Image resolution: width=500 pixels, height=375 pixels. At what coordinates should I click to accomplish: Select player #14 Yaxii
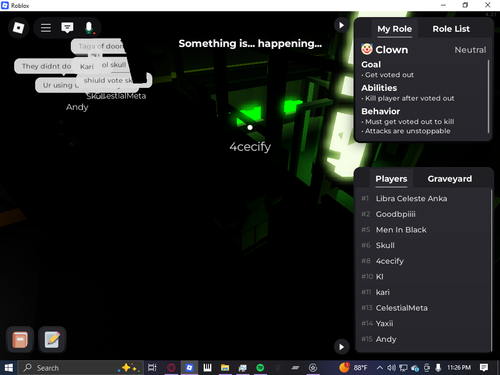click(x=423, y=324)
